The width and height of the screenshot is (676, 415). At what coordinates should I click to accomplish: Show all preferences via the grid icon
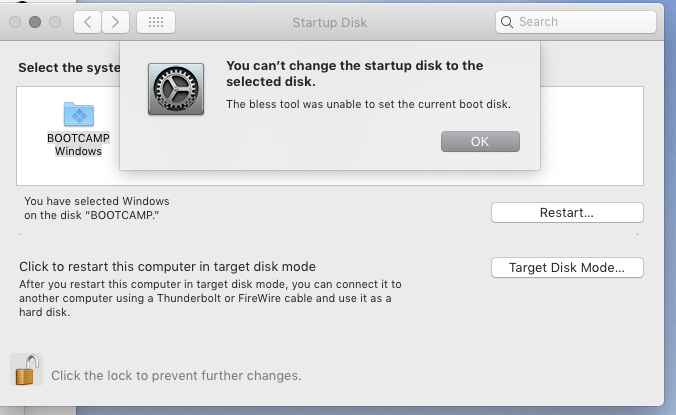(156, 22)
